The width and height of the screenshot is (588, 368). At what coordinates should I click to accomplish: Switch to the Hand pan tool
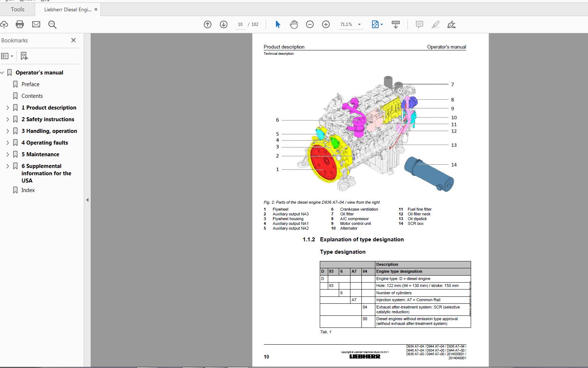293,24
